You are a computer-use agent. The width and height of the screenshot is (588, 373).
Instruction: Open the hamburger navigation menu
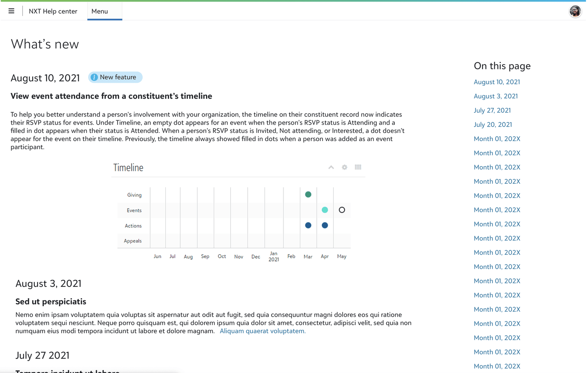click(11, 11)
